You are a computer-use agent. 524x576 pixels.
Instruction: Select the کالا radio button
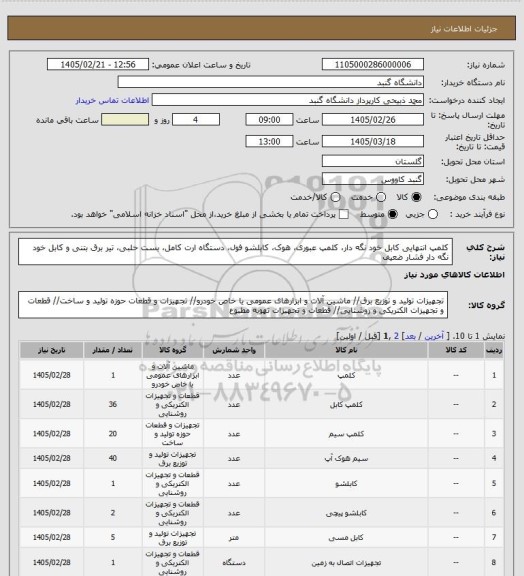pyautogui.click(x=416, y=197)
